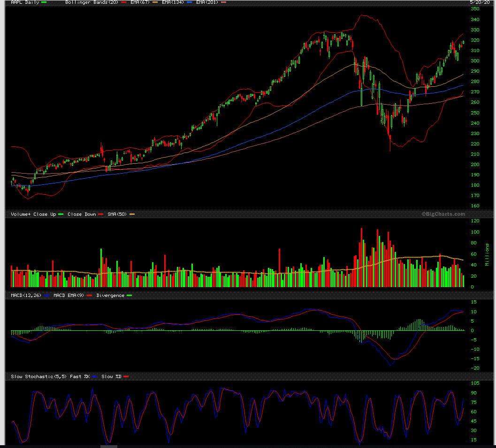Viewport: 496px width, 448px height.
Task: Click the 45 stochastic axis value
Action: coord(473,421)
